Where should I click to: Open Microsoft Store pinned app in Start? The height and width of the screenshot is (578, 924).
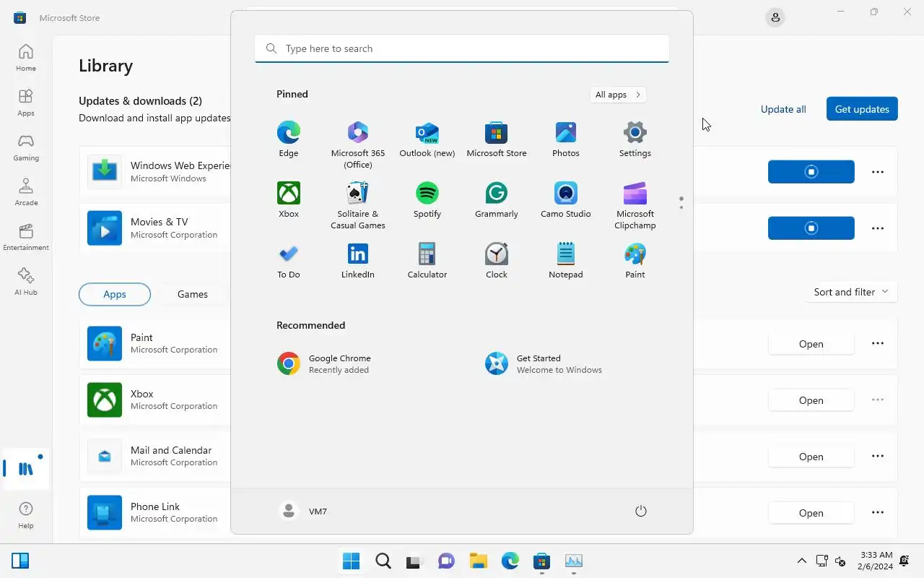497,139
